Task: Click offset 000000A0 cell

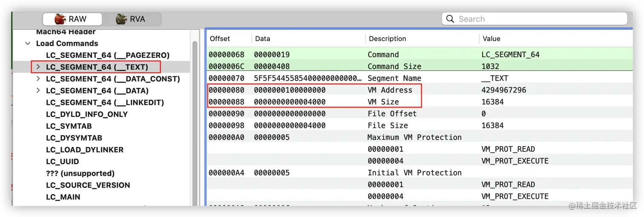Action: pyautogui.click(x=226, y=137)
